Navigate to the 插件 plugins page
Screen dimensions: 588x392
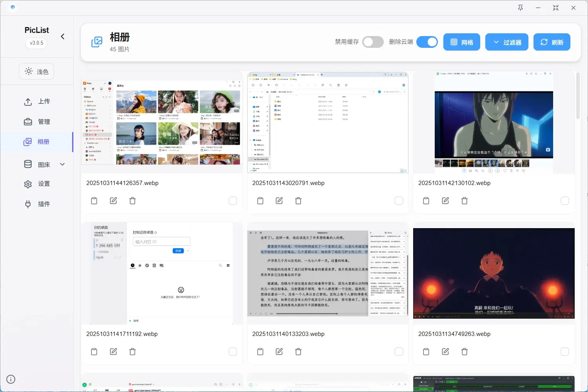point(37,204)
